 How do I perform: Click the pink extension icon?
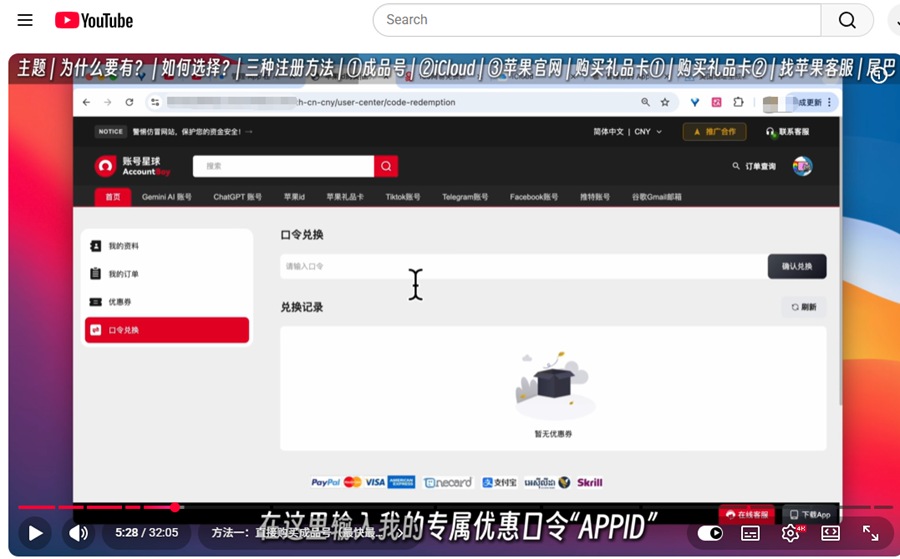tap(716, 102)
